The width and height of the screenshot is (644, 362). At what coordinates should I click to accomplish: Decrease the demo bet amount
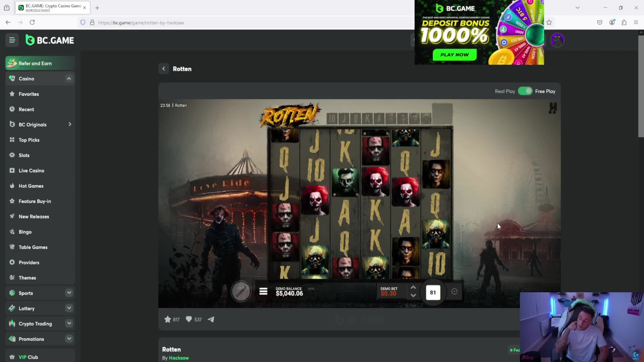tap(413, 296)
